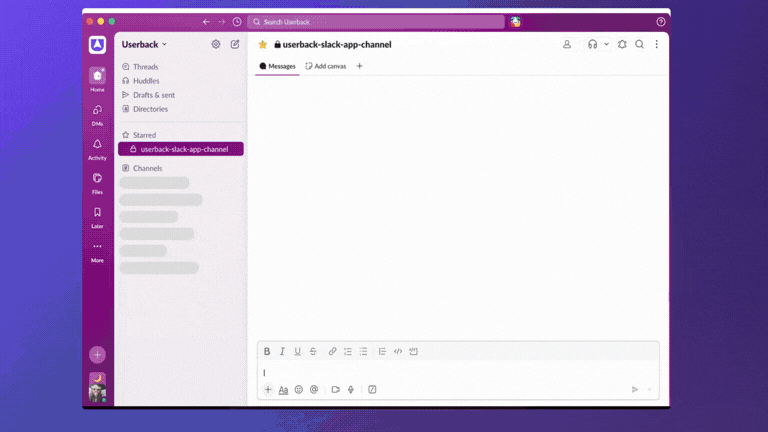Image resolution: width=768 pixels, height=432 pixels.
Task: Open user profile avatar
Action: [97, 387]
